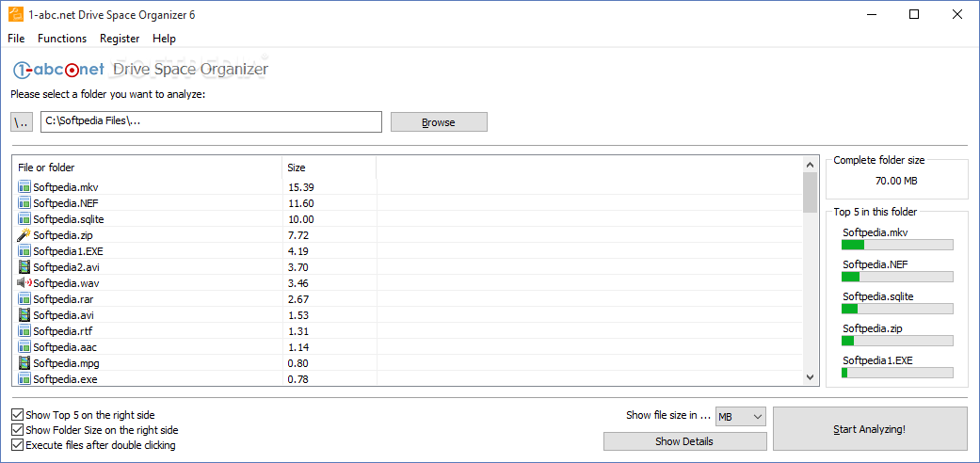Viewport: 980px width, 463px height.
Task: Toggle Show Top 5 on the right side
Action: point(18,415)
